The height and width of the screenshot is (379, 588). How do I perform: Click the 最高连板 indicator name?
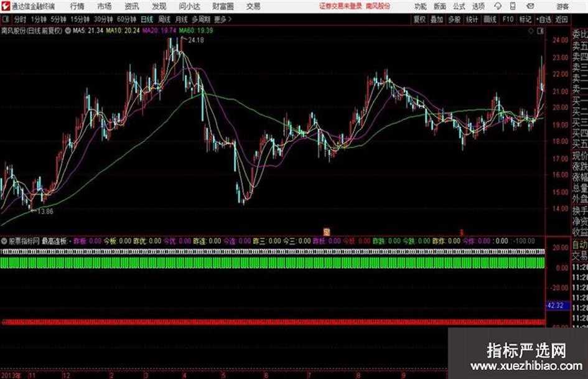pos(54,241)
